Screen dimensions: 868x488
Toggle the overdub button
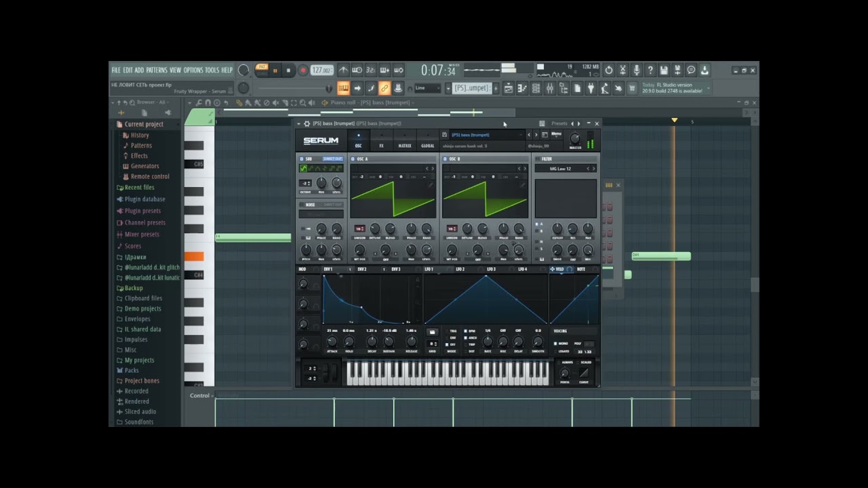click(x=384, y=70)
